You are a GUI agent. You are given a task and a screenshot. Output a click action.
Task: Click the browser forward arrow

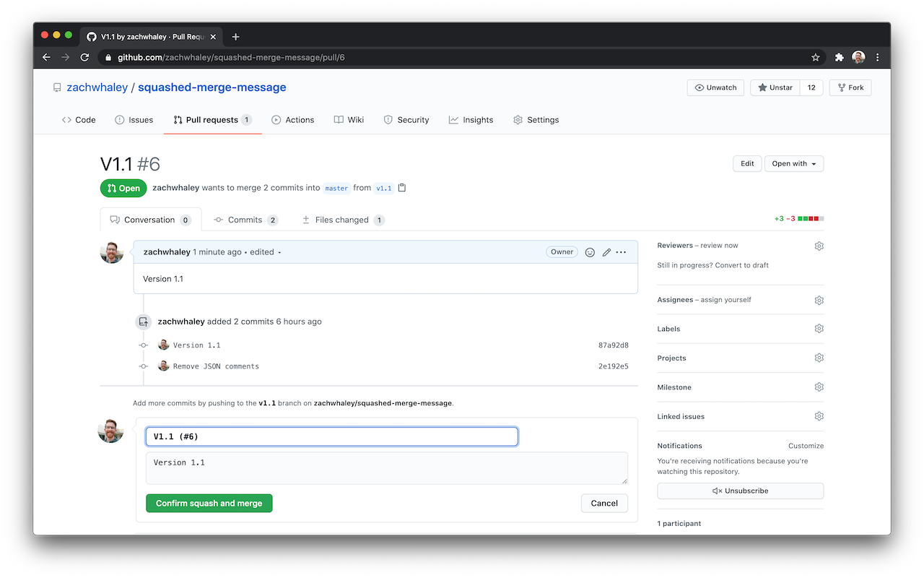[x=66, y=57]
